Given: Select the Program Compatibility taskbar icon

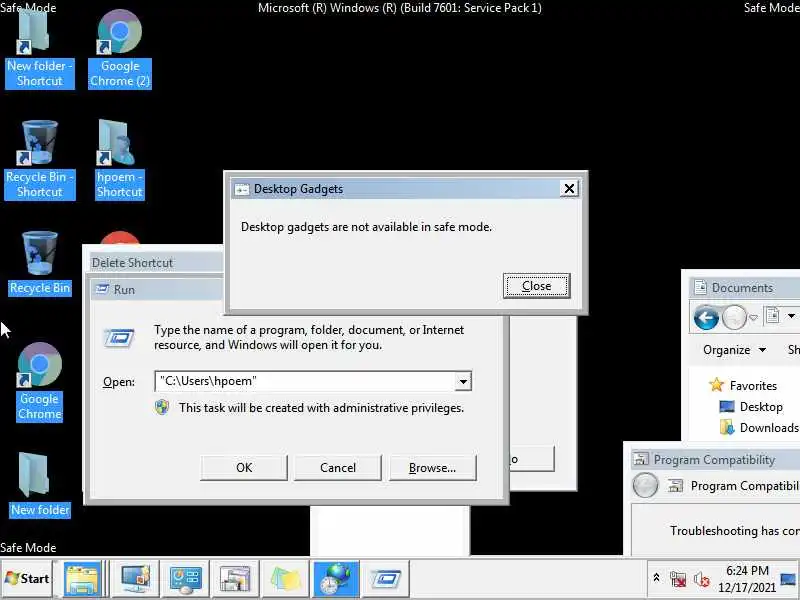Looking at the screenshot, I should (x=235, y=579).
